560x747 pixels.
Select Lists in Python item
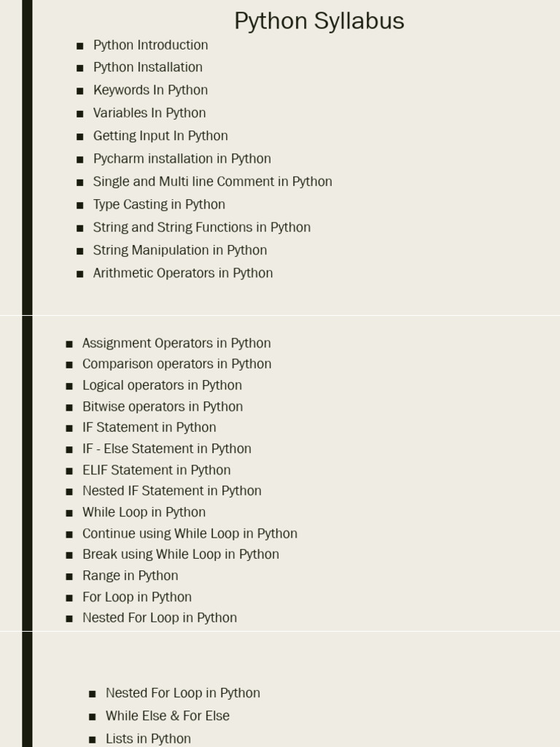pos(148,738)
